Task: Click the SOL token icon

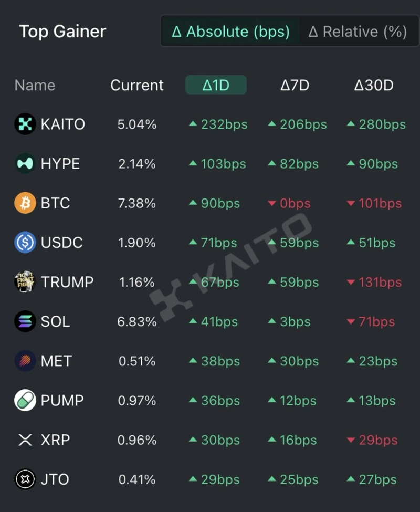Action: coord(25,321)
